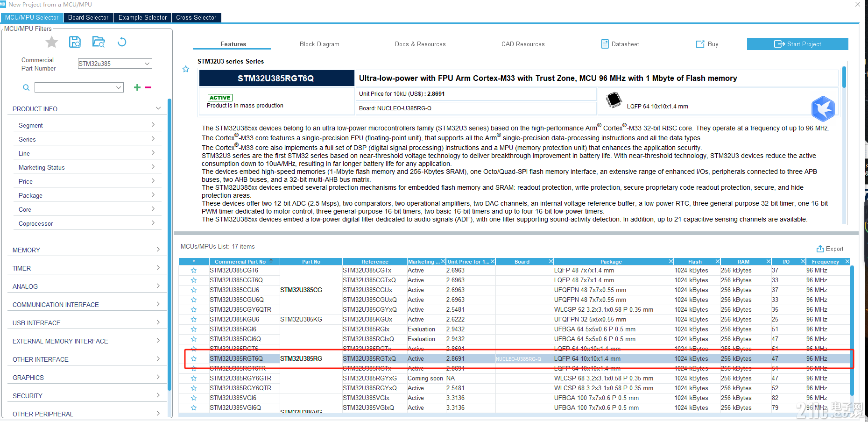Click the filters panel vertical scrollbar
The width and height of the screenshot is (868, 422).
click(x=169, y=244)
